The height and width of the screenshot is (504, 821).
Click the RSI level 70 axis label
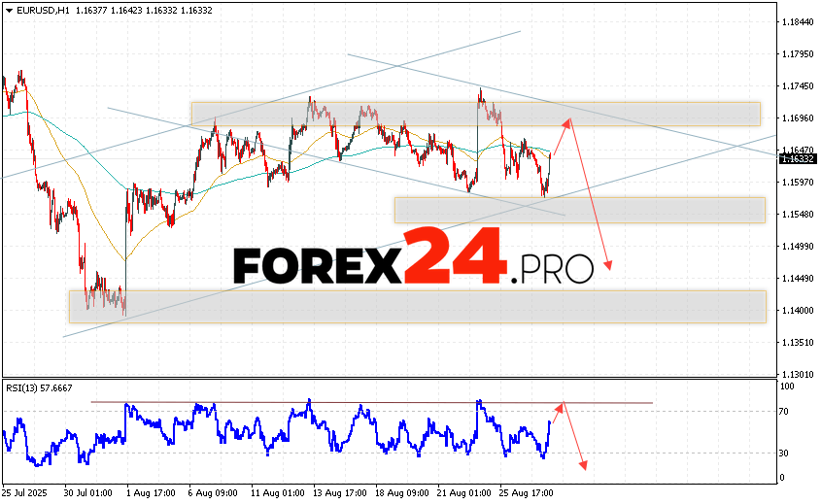point(784,412)
